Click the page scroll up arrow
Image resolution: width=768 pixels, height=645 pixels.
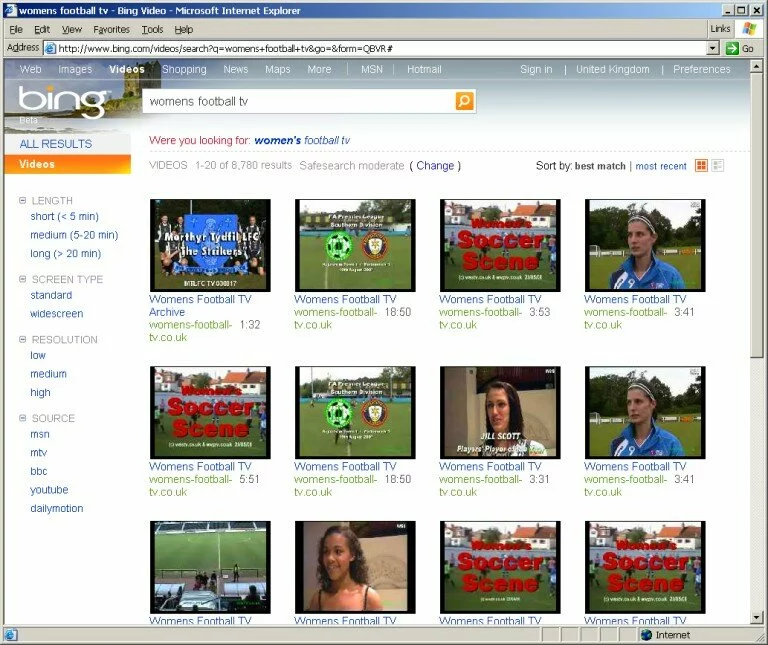pos(757,66)
